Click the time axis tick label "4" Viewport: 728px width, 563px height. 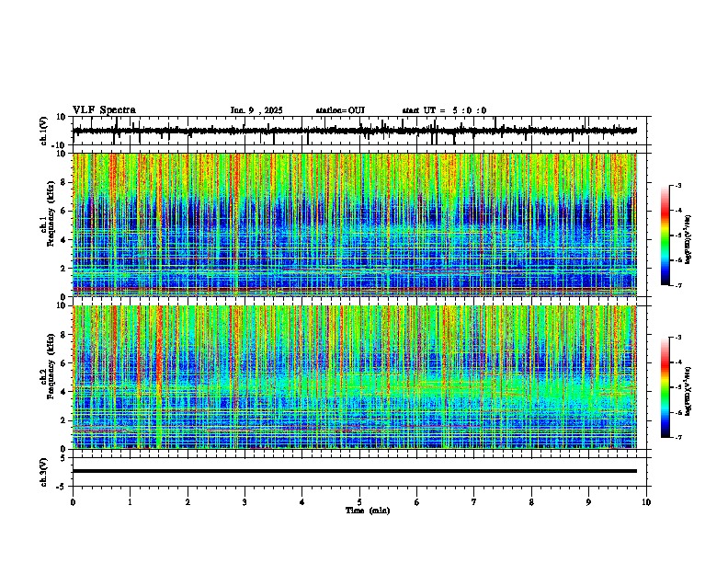click(302, 502)
